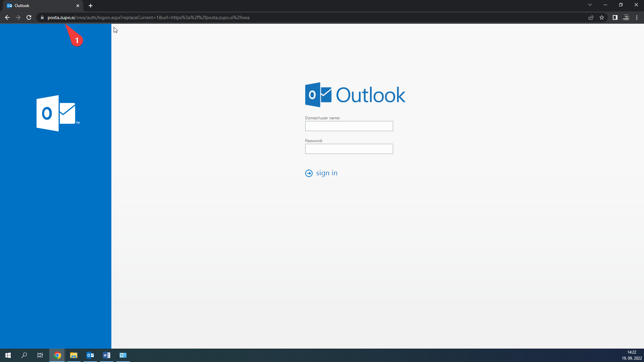Bookmark this page with the star icon

(602, 17)
